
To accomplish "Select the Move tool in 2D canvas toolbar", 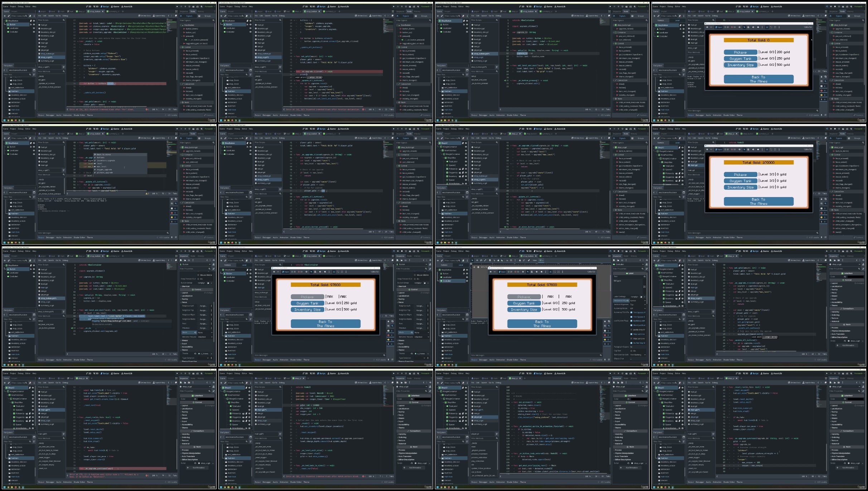I will [477, 260].
